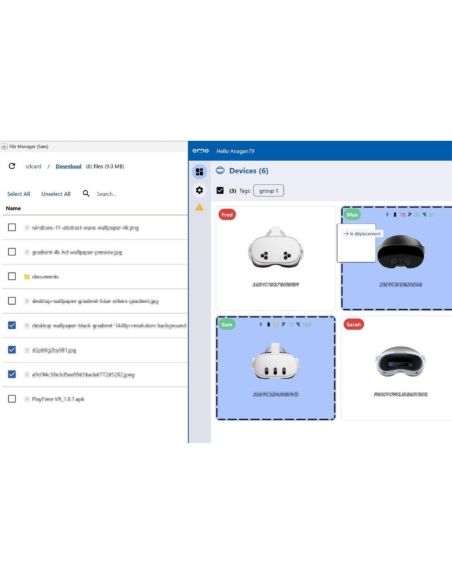Click the red Sarah name badge
This screenshot has height=584, width=452.
pyautogui.click(x=354, y=324)
